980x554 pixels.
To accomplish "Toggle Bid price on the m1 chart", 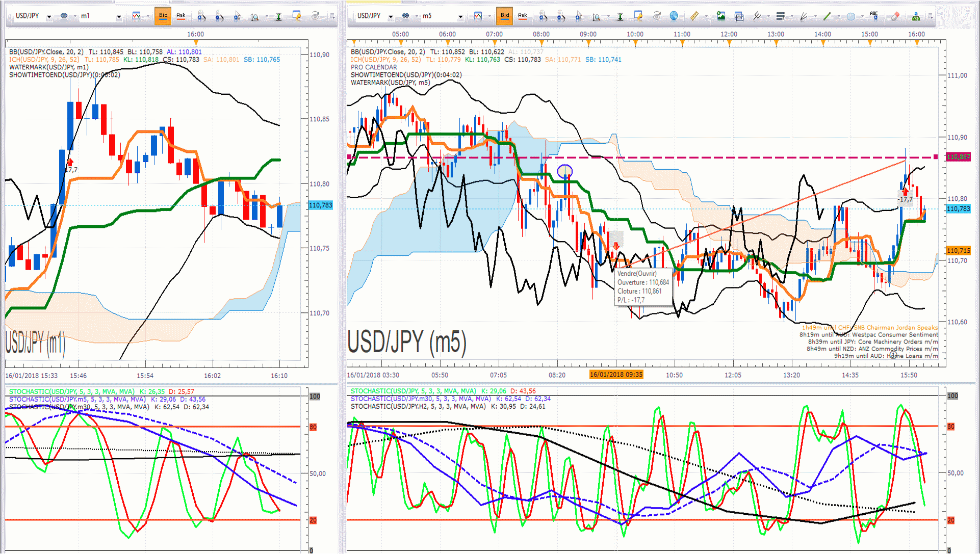I will pos(163,16).
